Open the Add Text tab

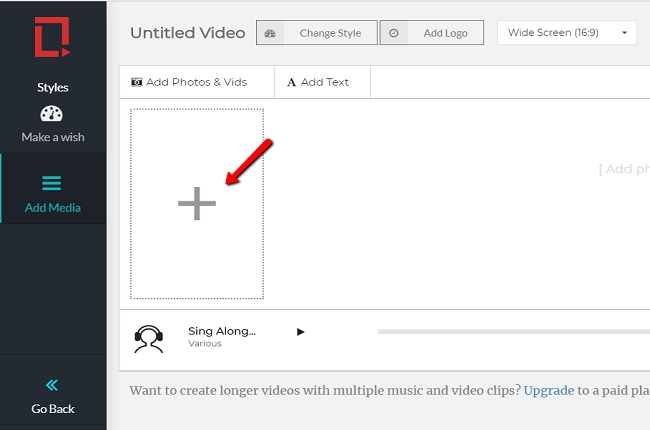pyautogui.click(x=318, y=82)
